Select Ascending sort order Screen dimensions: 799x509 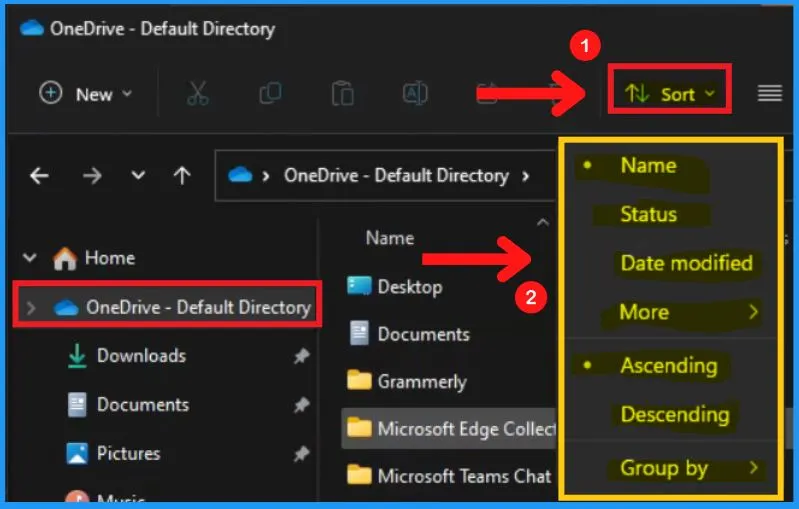pos(669,366)
